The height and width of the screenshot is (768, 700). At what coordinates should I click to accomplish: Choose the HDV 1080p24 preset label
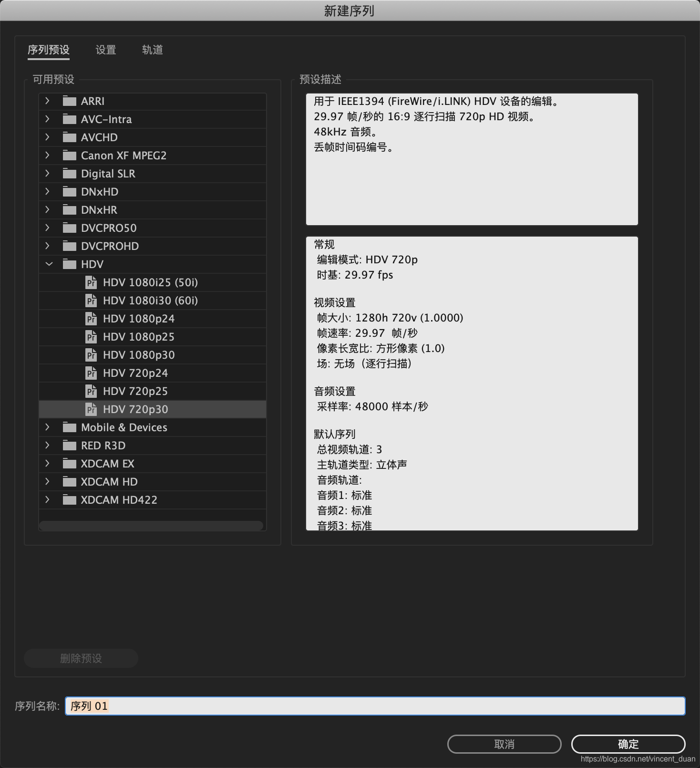pos(139,319)
